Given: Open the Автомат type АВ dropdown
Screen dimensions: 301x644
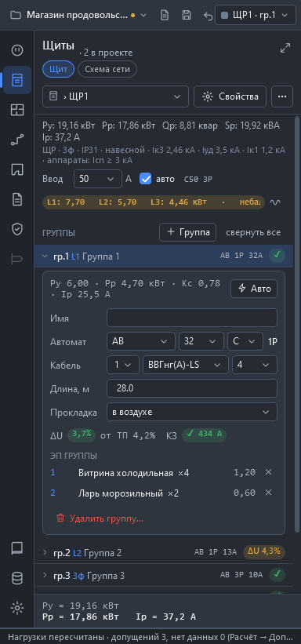Looking at the screenshot, I should tap(141, 341).
